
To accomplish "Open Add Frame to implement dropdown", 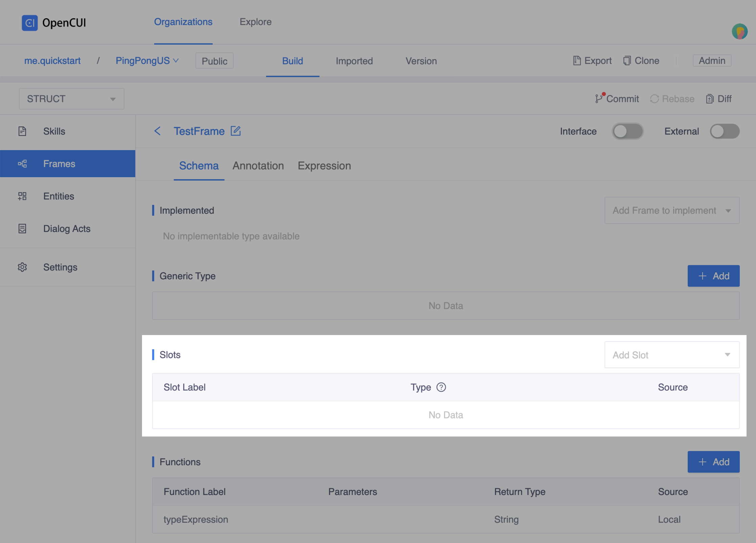I will [x=671, y=210].
